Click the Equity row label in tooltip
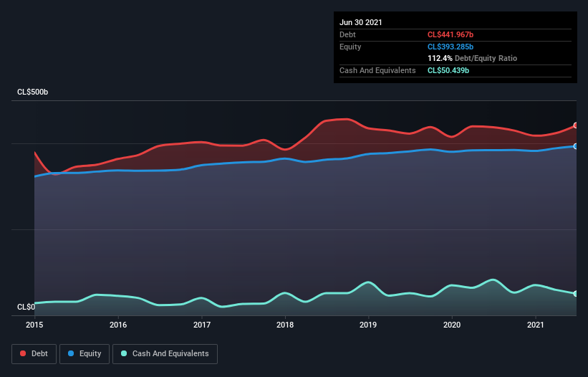588x377 pixels. [x=350, y=47]
